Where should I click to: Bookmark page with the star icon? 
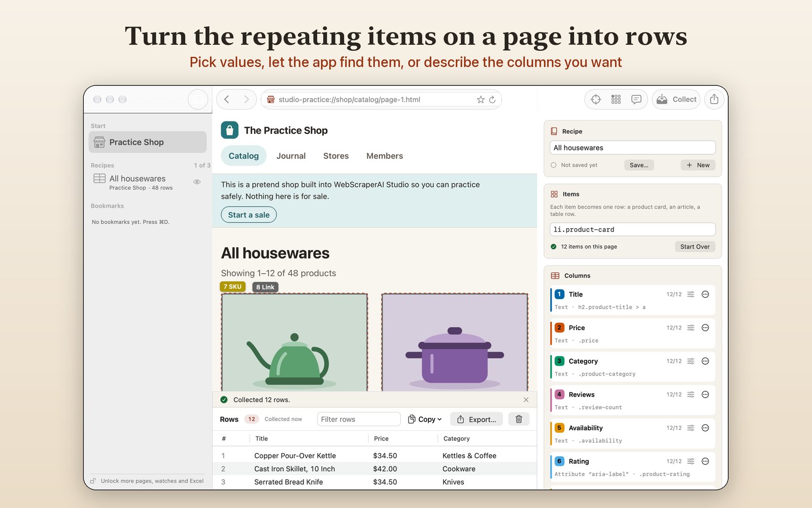[481, 100]
